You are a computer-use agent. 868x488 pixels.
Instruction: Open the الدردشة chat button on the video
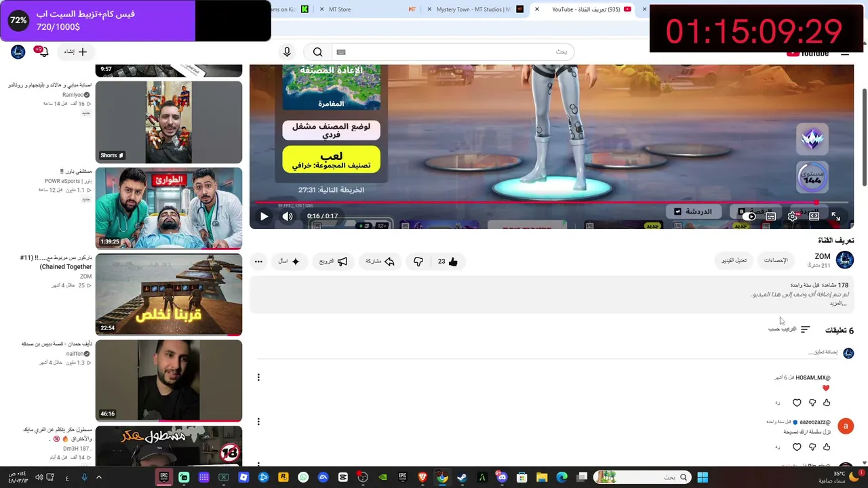(694, 211)
